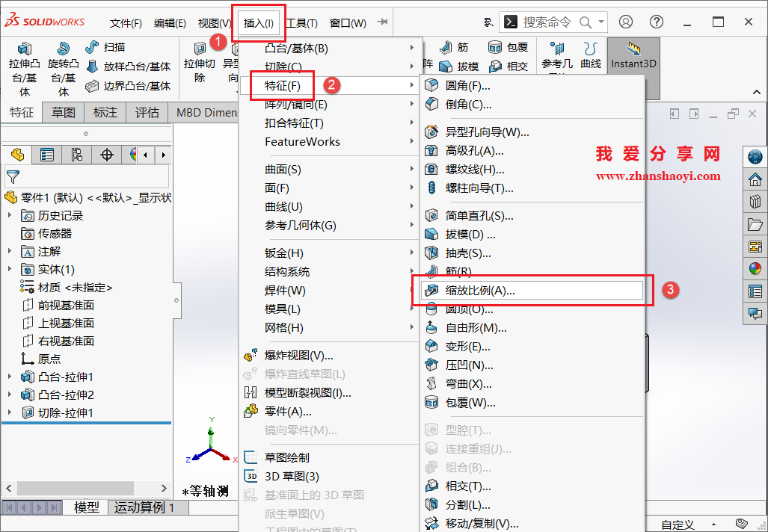Expand the 注解 tree node
This screenshot has width=768, height=532.
pyautogui.click(x=10, y=250)
